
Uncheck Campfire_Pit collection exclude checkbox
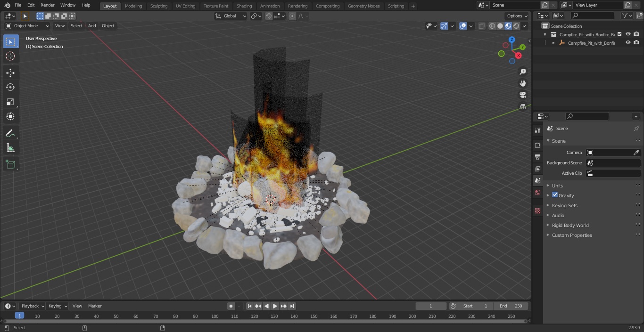tap(619, 34)
